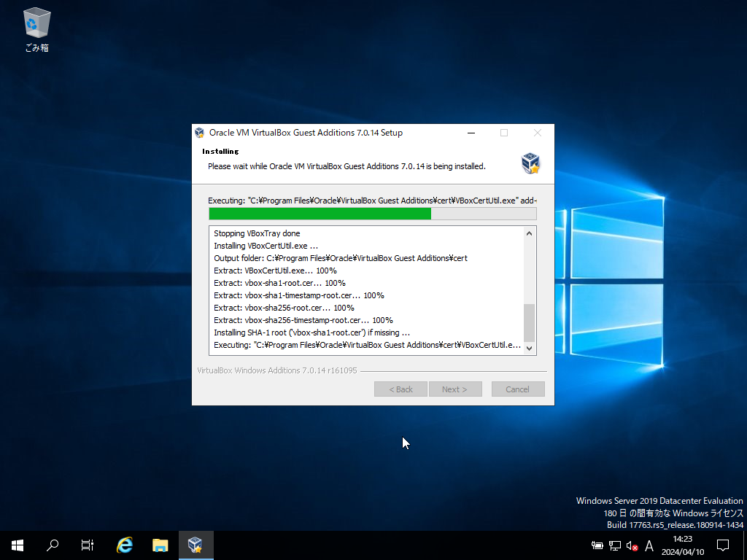Open the network tray icon
This screenshot has width=747, height=560.
(x=614, y=545)
